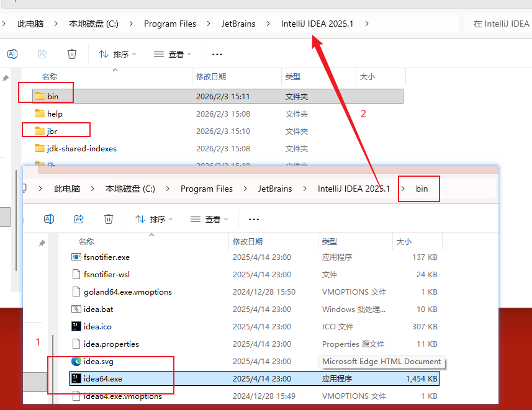Screen dimensions: 532x410
Task: Select the jdk-shared-indexes folder
Action: (x=75, y=148)
